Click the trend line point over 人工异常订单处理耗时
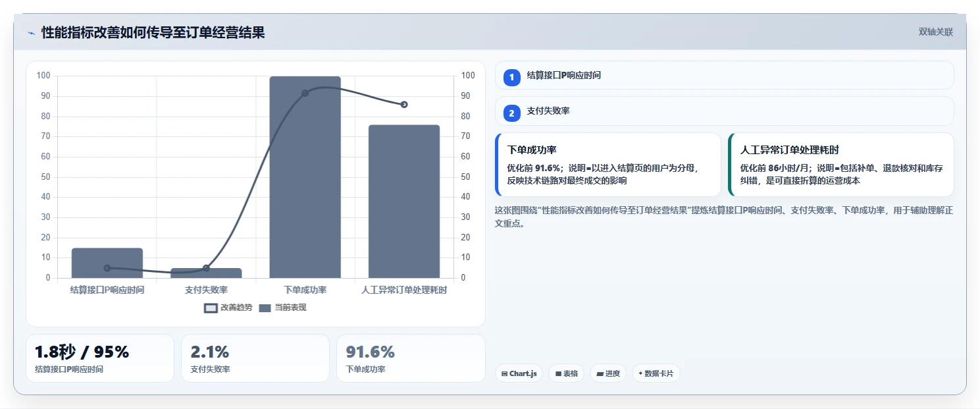The height and width of the screenshot is (409, 980). [404, 105]
